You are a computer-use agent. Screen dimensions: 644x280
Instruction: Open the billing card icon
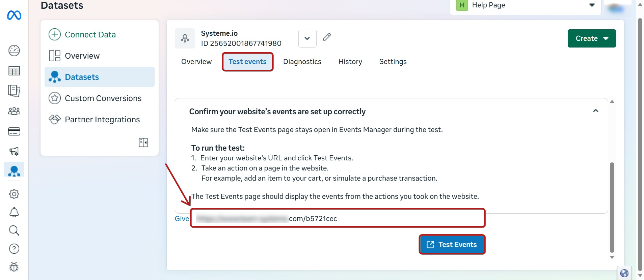click(x=14, y=131)
